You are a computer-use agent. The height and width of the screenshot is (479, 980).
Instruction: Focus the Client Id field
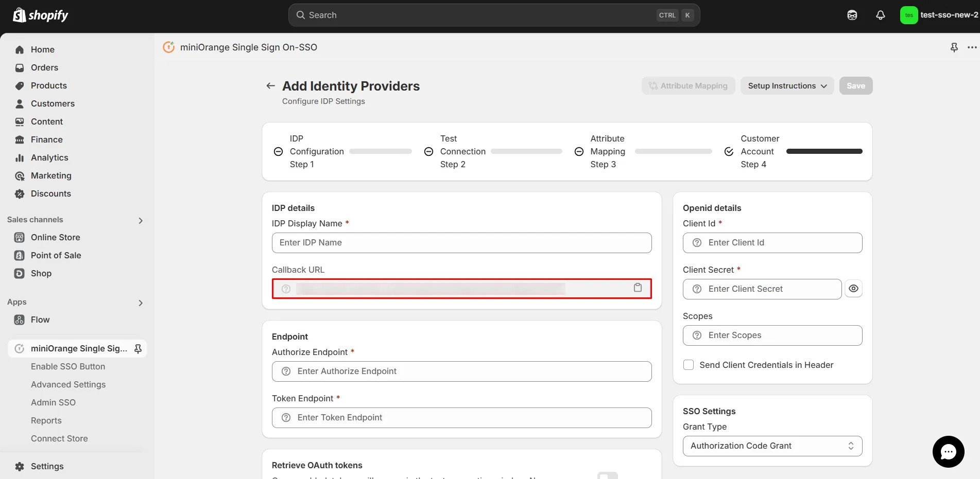point(772,243)
